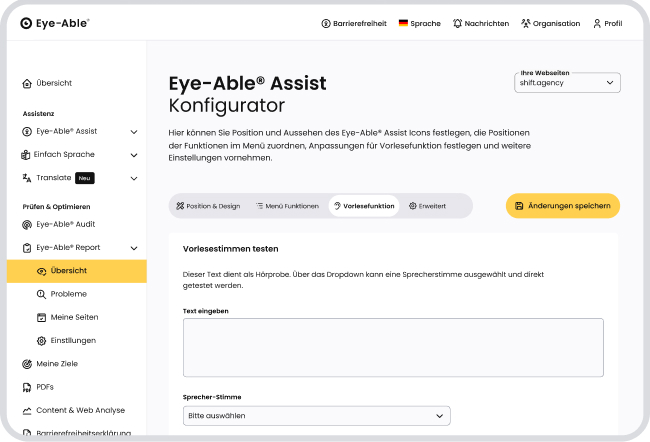Click the Übersicht home icon in sidebar
The image size is (650, 442).
(27, 83)
